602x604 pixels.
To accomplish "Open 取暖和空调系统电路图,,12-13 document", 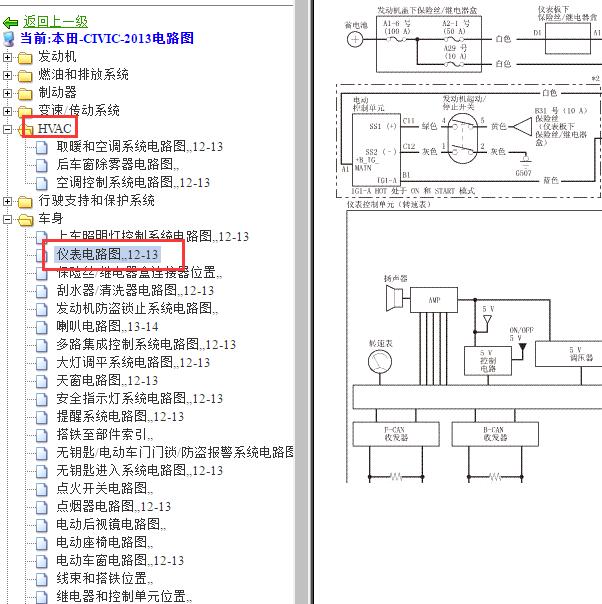I will [x=139, y=146].
